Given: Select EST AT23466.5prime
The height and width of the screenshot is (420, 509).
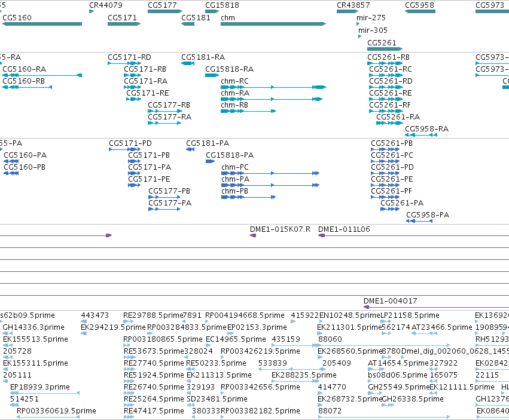Looking at the screenshot, I should click(442, 327).
